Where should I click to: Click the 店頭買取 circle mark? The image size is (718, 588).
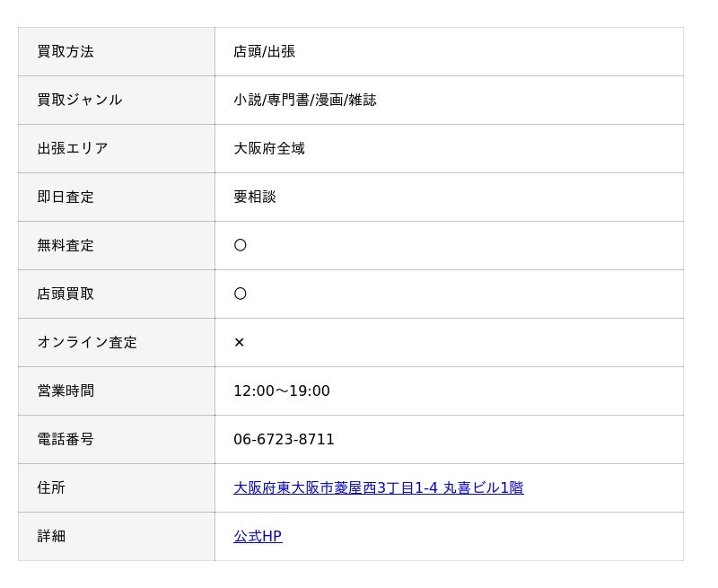[x=241, y=294]
